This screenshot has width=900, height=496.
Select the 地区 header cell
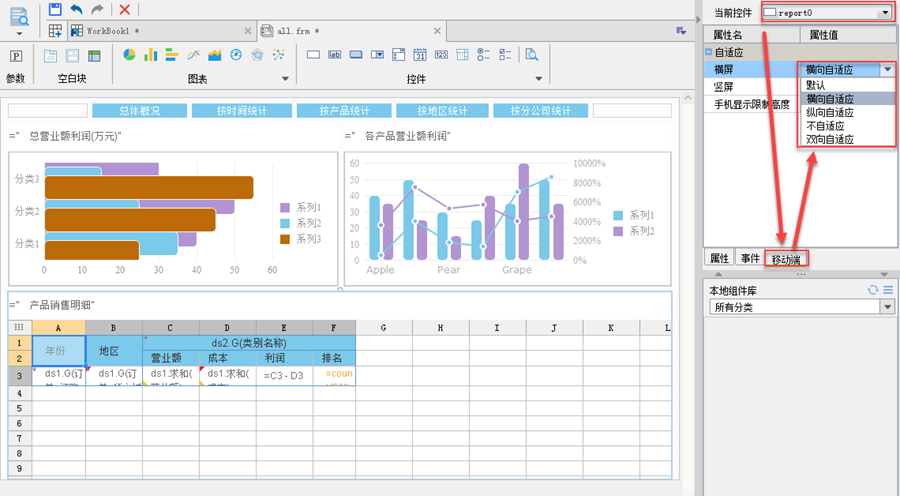(x=114, y=351)
